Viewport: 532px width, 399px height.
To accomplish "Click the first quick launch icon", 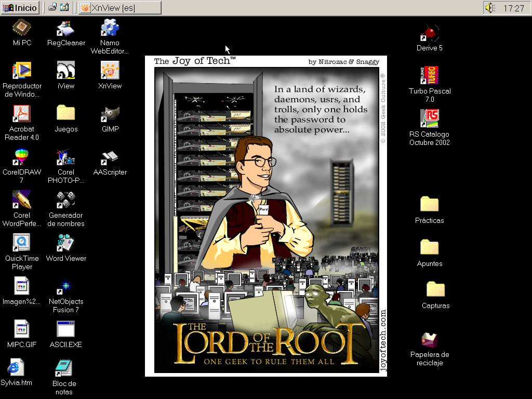I will [52, 7].
